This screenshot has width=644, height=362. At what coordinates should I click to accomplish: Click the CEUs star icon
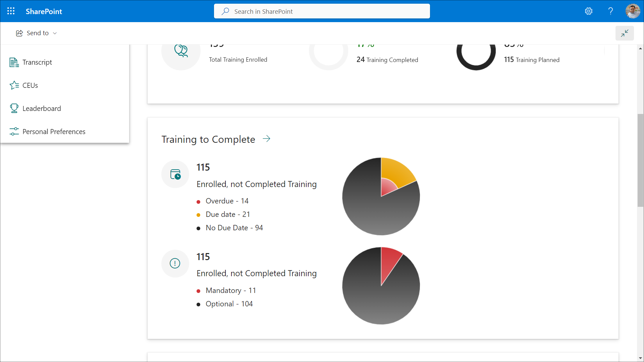coord(14,85)
